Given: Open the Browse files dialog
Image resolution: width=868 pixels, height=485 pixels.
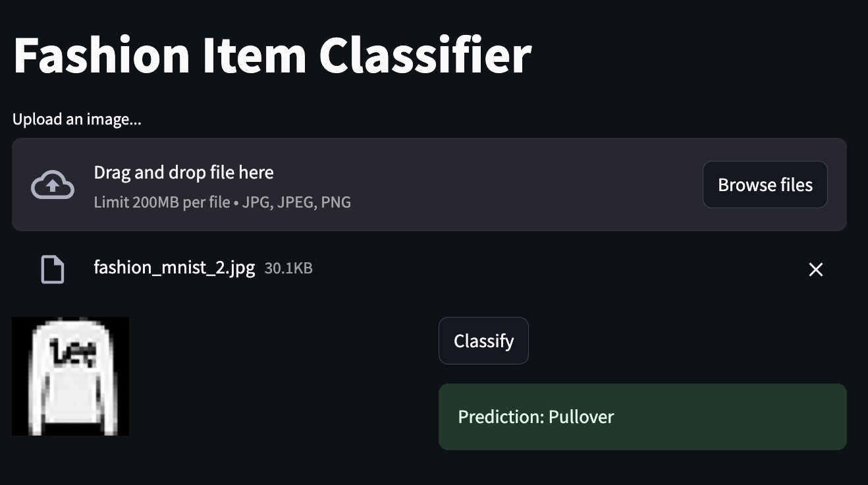Looking at the screenshot, I should click(765, 185).
